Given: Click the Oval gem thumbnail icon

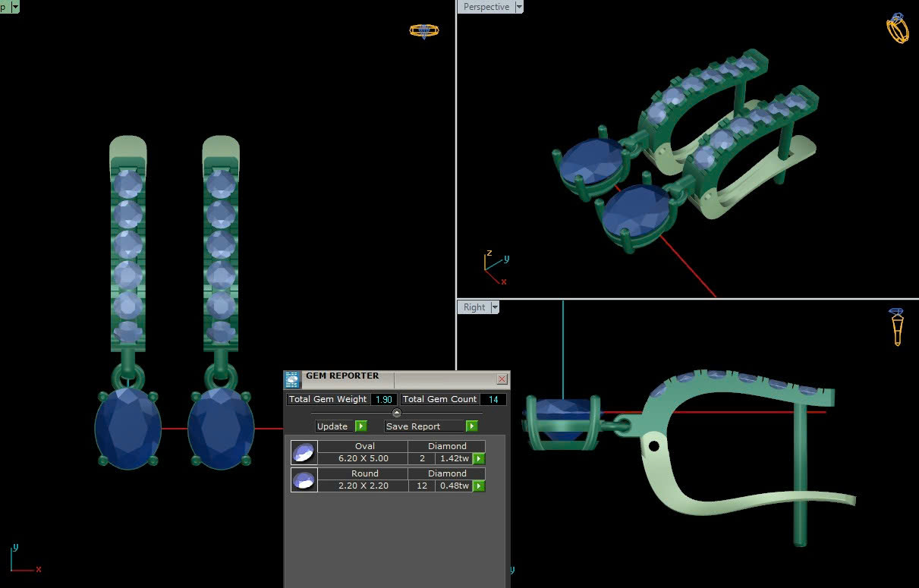Looking at the screenshot, I should (304, 452).
